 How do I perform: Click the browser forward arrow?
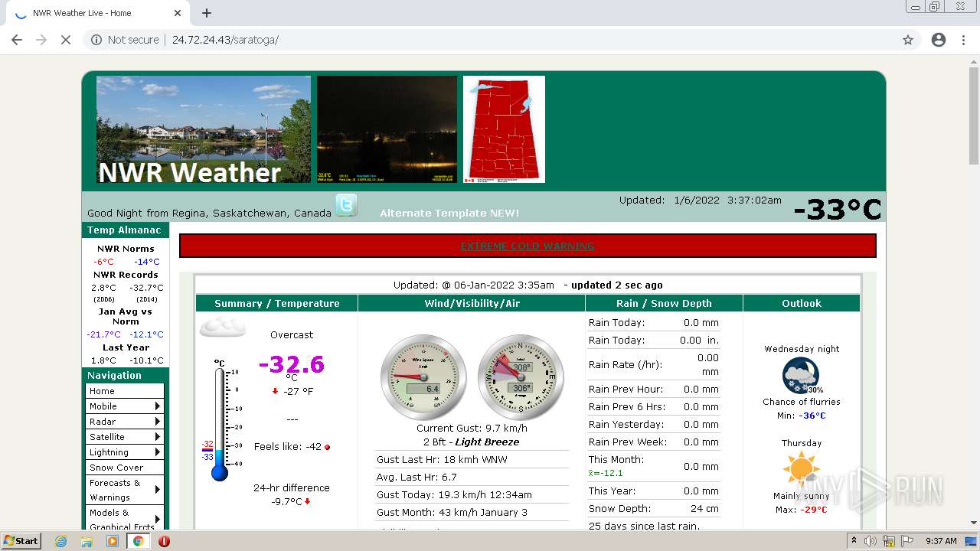(41, 40)
